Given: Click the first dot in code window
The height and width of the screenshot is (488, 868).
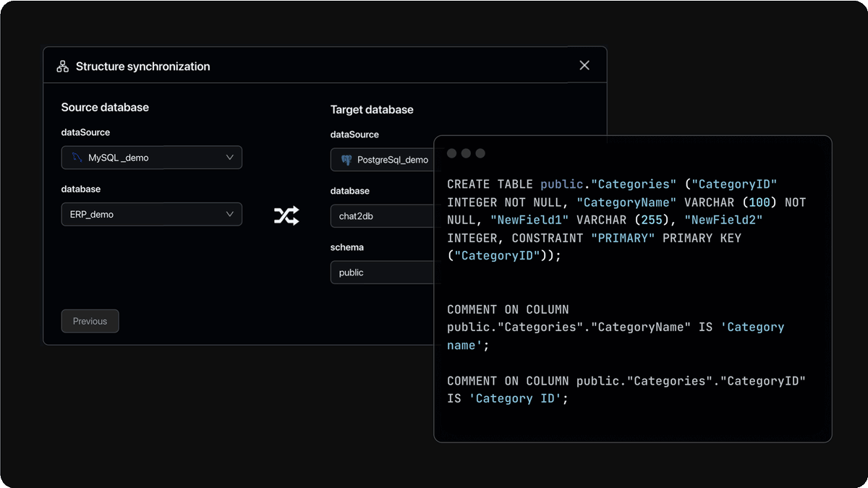Looking at the screenshot, I should coord(451,153).
